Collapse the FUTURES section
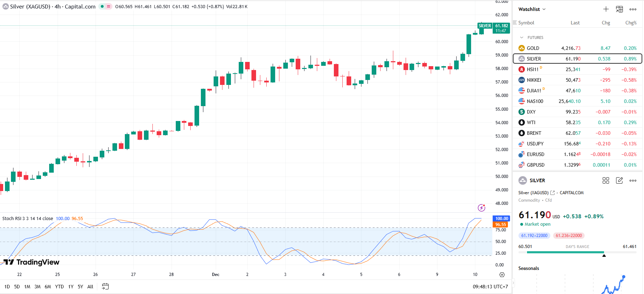Viewport: 644px width, 294px height. click(522, 38)
